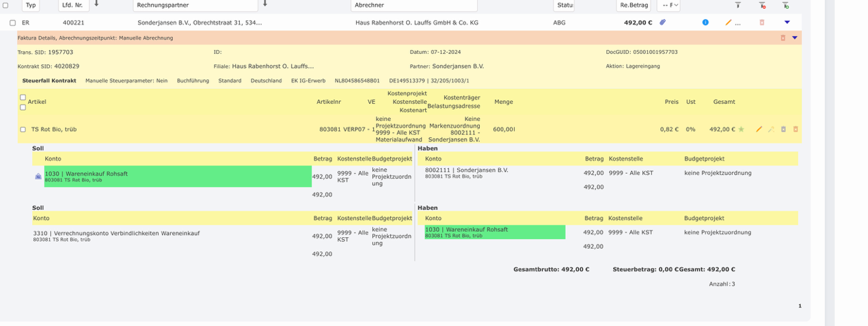This screenshot has width=868, height=326.
Task: Check the TS Rot Bio, trüb article checkbox
Action: (23, 129)
